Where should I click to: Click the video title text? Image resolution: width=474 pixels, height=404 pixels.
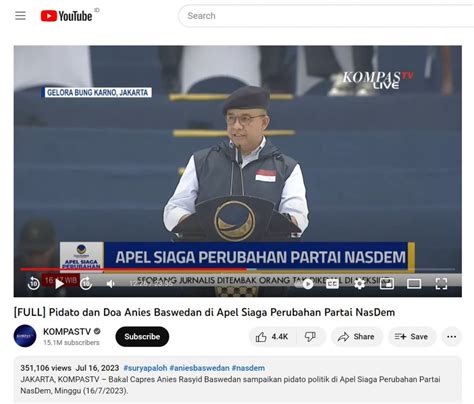pos(204,312)
